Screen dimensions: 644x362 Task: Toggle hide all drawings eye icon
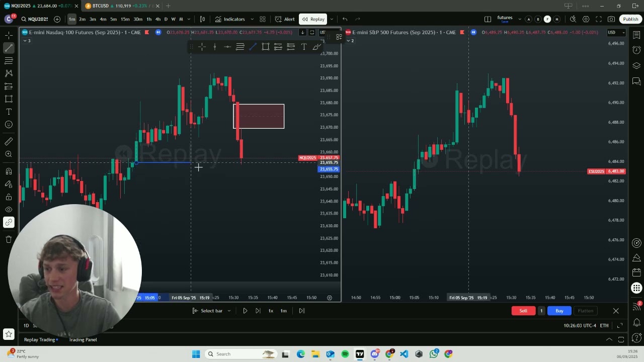pyautogui.click(x=9, y=210)
